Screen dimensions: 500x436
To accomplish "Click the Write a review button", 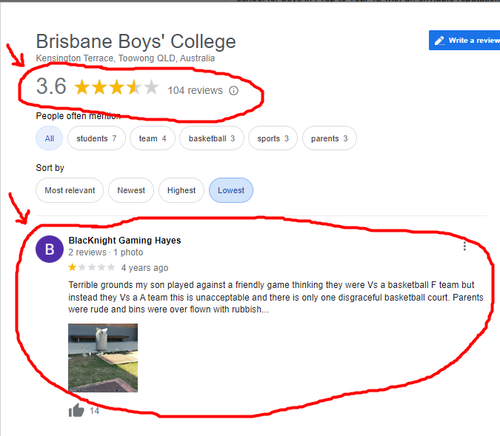I will point(464,40).
